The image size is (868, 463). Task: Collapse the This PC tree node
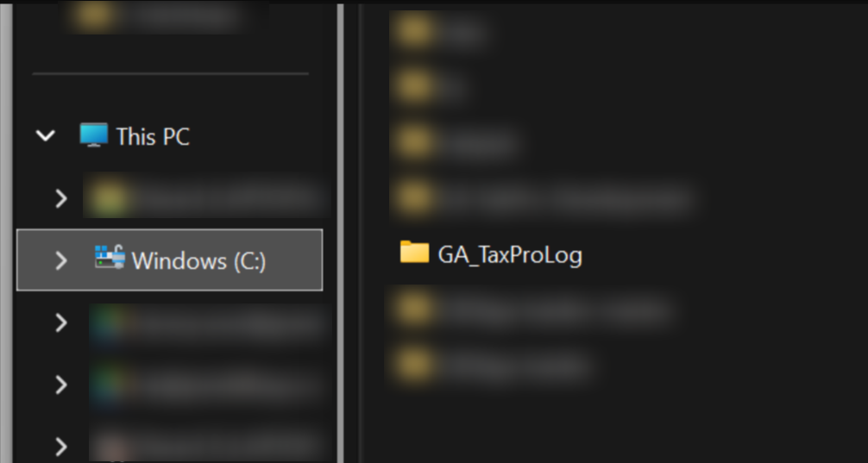coord(46,136)
